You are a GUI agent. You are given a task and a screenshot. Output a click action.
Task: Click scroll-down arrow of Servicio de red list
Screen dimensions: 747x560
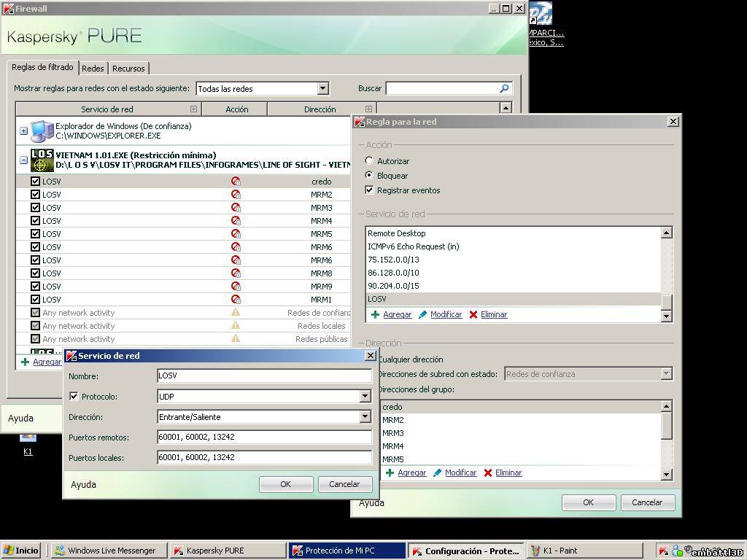pos(667,316)
